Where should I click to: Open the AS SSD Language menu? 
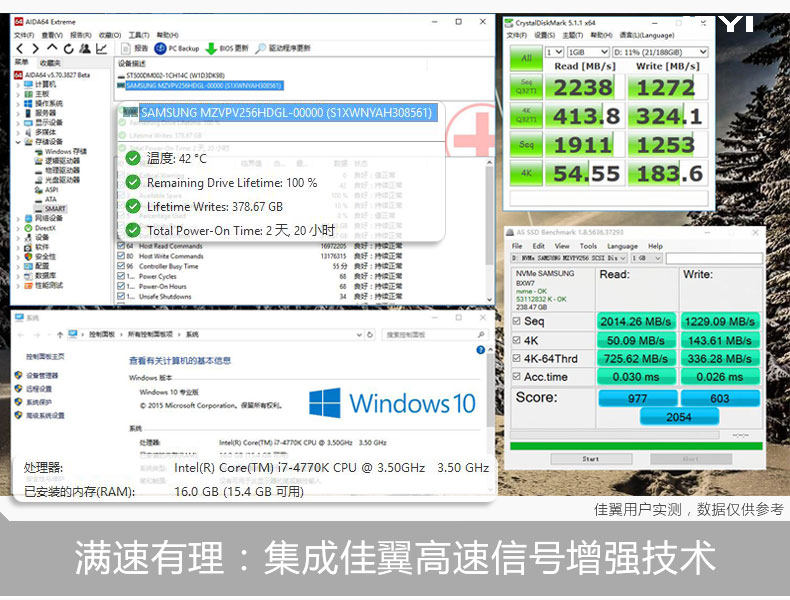622,246
